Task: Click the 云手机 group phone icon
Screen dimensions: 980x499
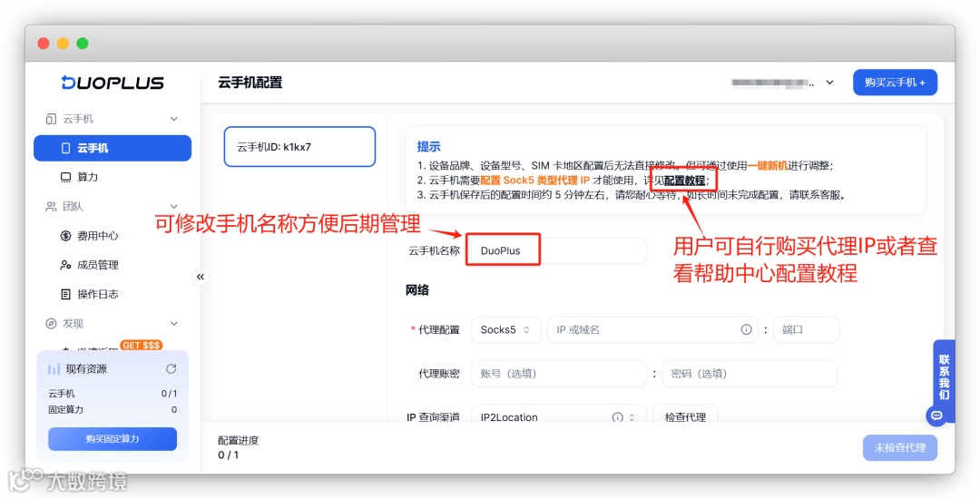Action: click(51, 119)
